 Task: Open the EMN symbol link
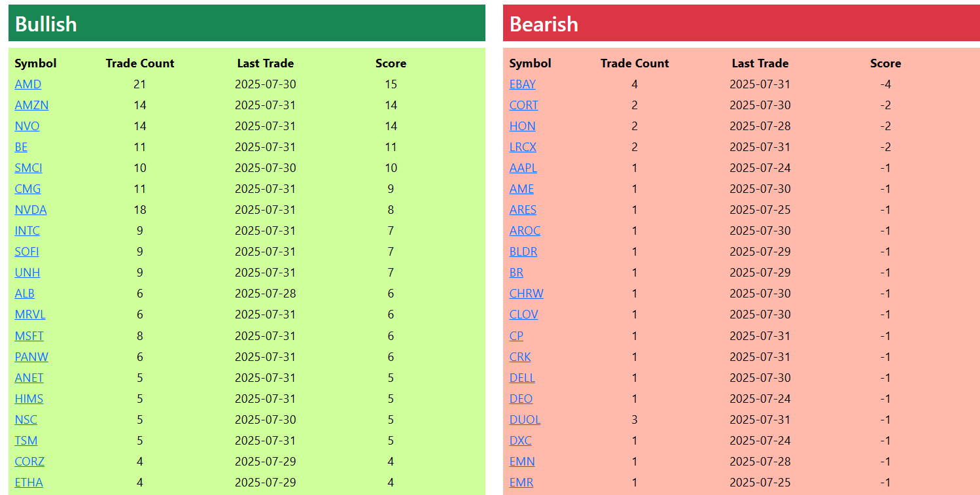pos(522,462)
